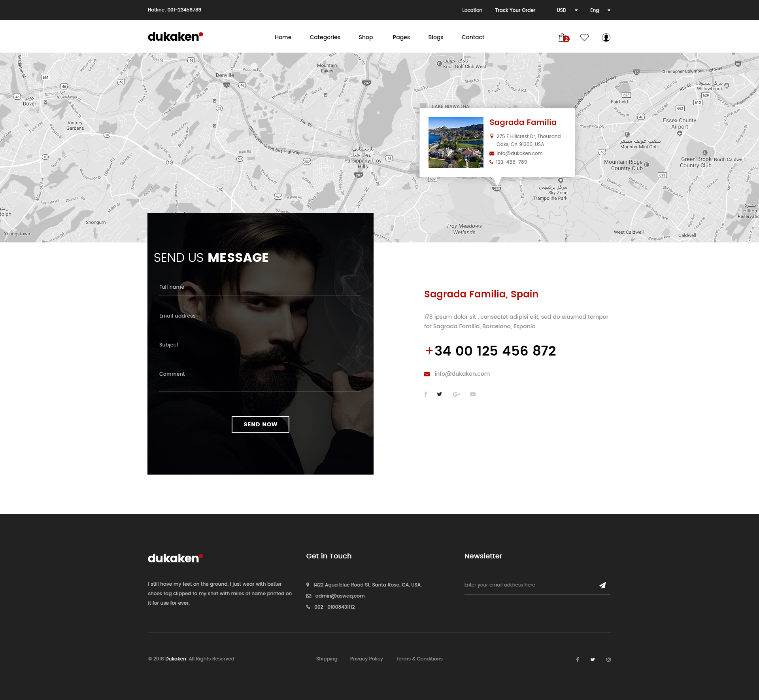Image resolution: width=759 pixels, height=700 pixels.
Task: Expand the USD currency dropdown
Action: [567, 10]
